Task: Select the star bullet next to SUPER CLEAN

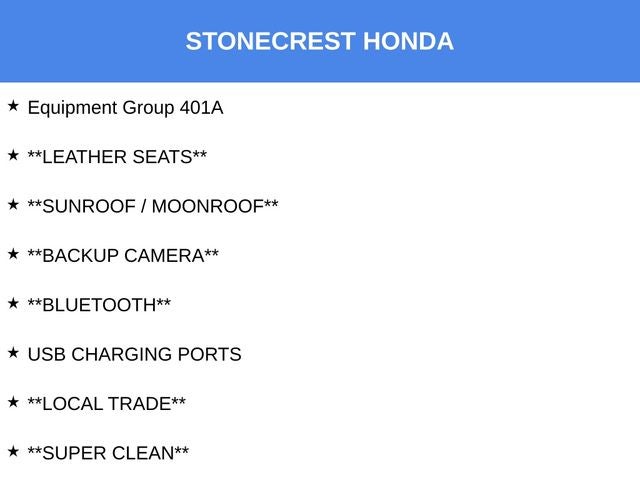Action: (13, 451)
